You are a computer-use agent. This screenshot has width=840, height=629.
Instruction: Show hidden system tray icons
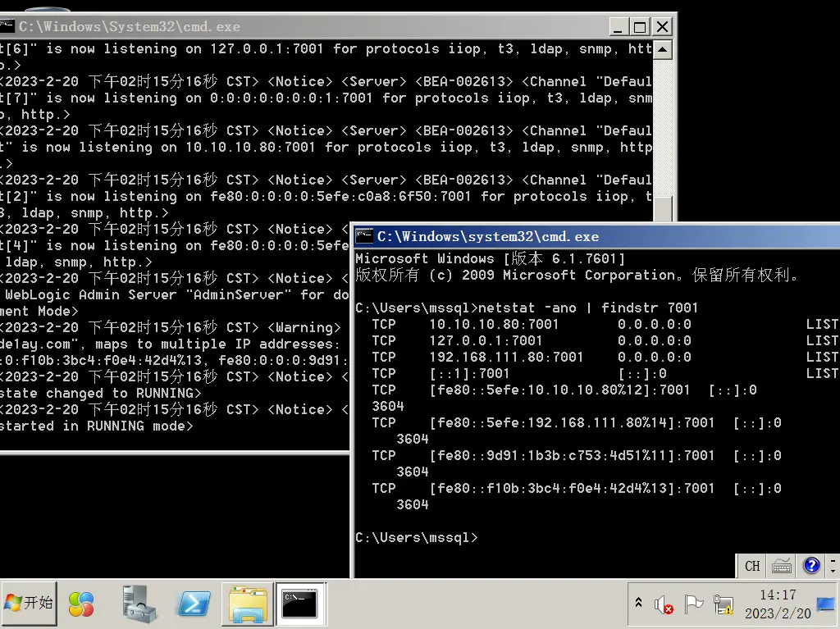coord(638,604)
